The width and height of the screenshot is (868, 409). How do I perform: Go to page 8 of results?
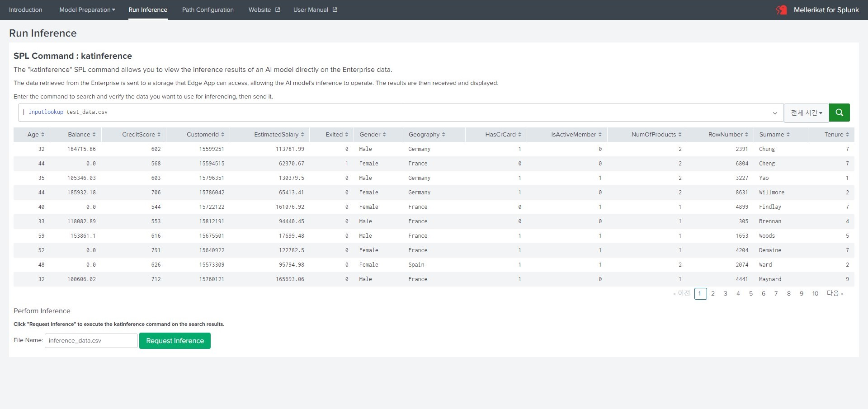[x=789, y=294]
